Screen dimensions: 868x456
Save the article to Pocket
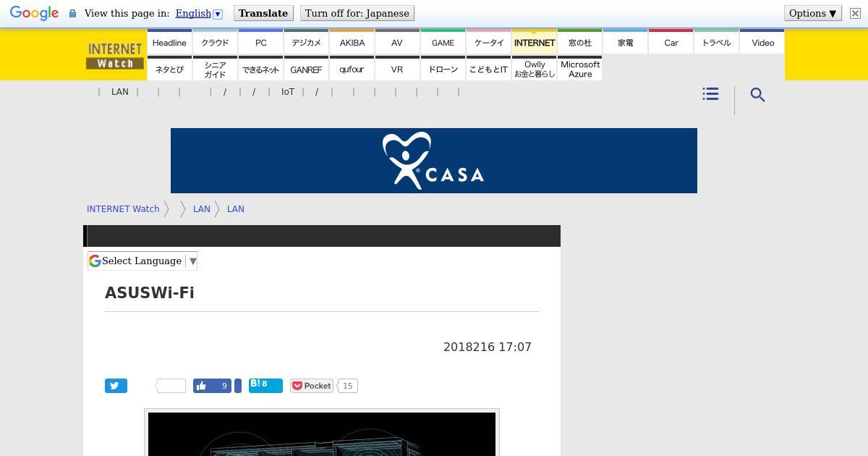(312, 386)
